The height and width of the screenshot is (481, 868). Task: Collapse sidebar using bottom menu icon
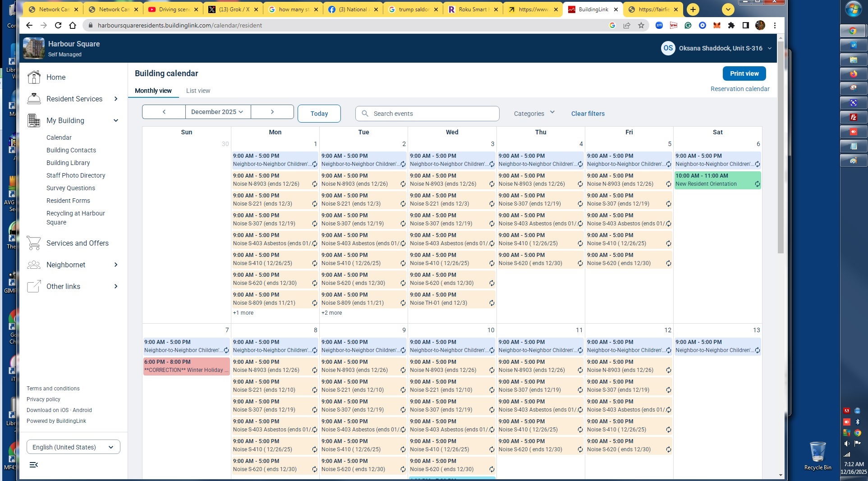[33, 465]
